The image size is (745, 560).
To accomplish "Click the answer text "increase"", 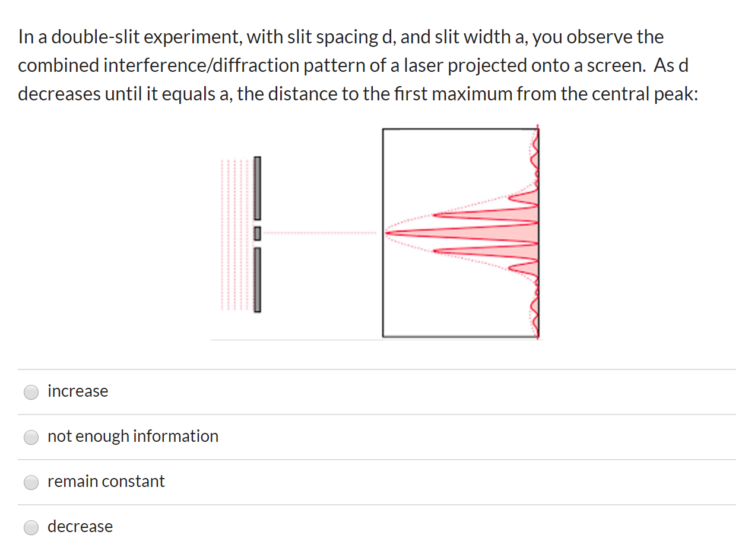I will coord(78,391).
